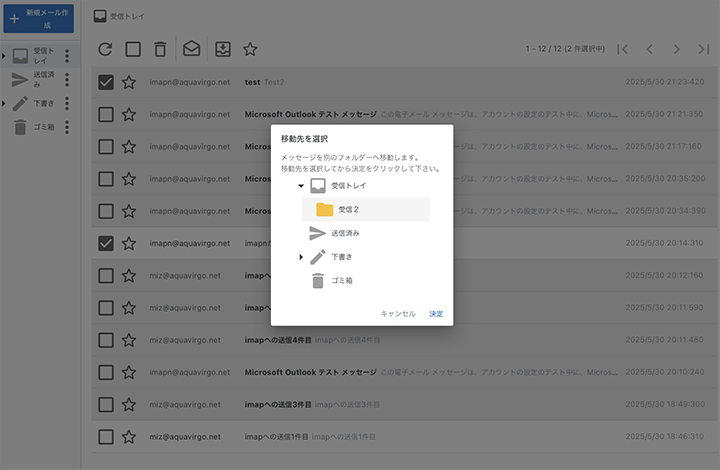
Task: Check the box for the 20:35:200 message
Action: point(106,179)
